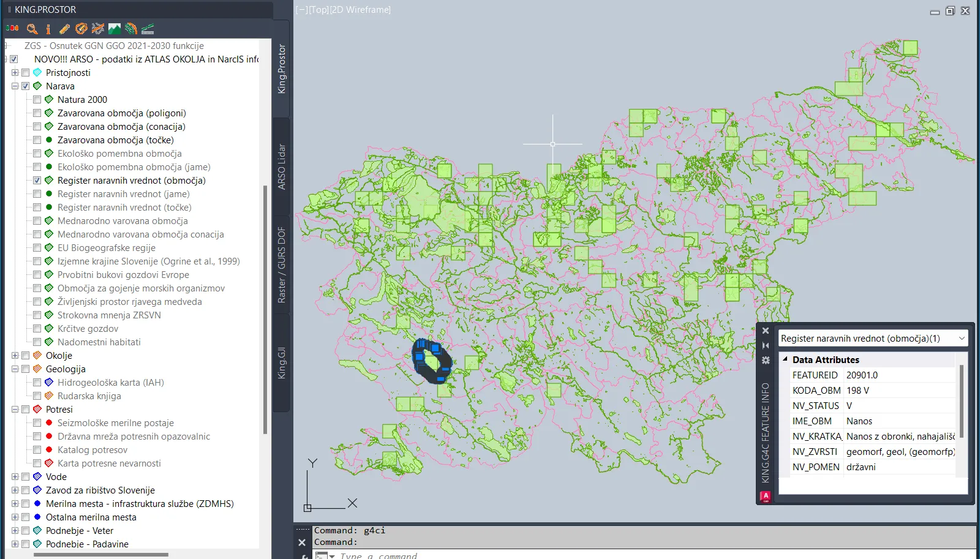Viewport: 980px width, 559px height.
Task: Open the Feature Info panel gear settings
Action: pos(766,361)
